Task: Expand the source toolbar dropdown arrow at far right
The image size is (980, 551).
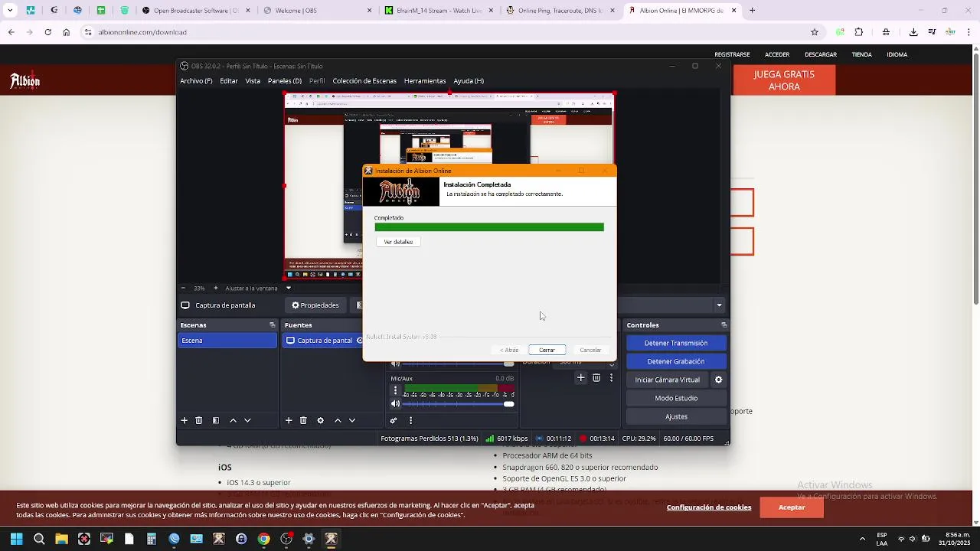Action: (719, 305)
